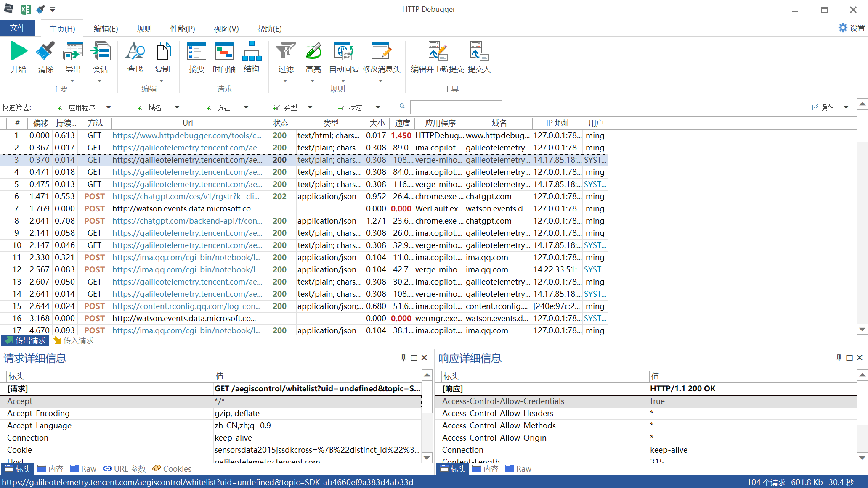868x488 pixels.
Task: Expand the 应用程序 quick filter dropdown
Action: (109, 108)
